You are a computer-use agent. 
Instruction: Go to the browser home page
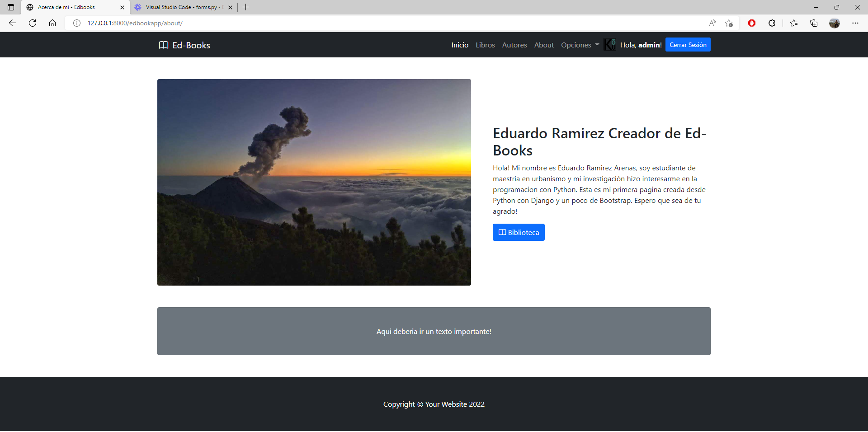(x=52, y=23)
